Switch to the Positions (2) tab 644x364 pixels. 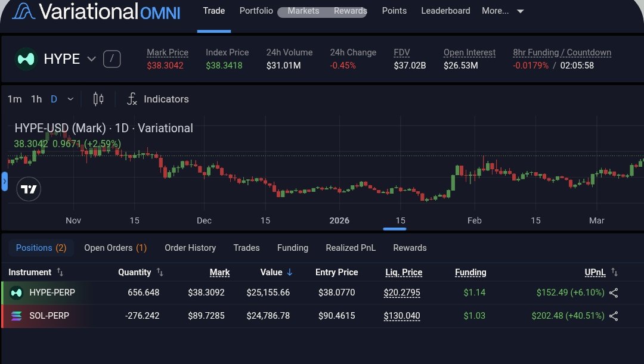(x=41, y=248)
